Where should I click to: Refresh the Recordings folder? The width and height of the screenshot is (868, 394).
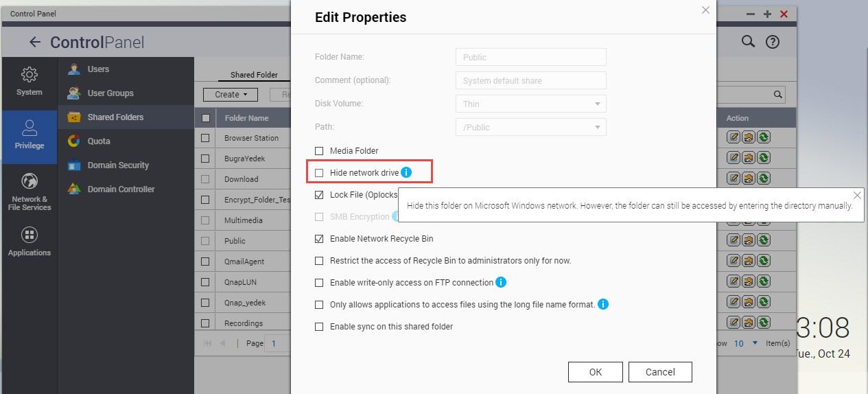tap(763, 322)
